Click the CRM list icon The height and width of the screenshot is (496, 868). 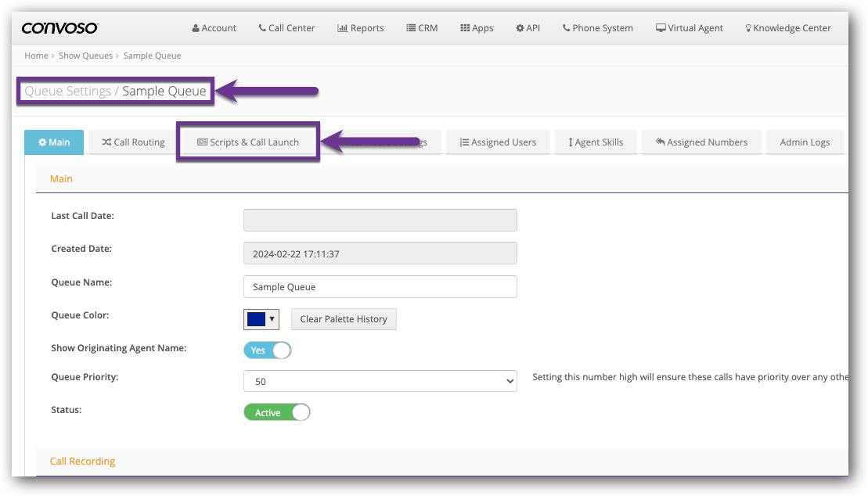[411, 28]
